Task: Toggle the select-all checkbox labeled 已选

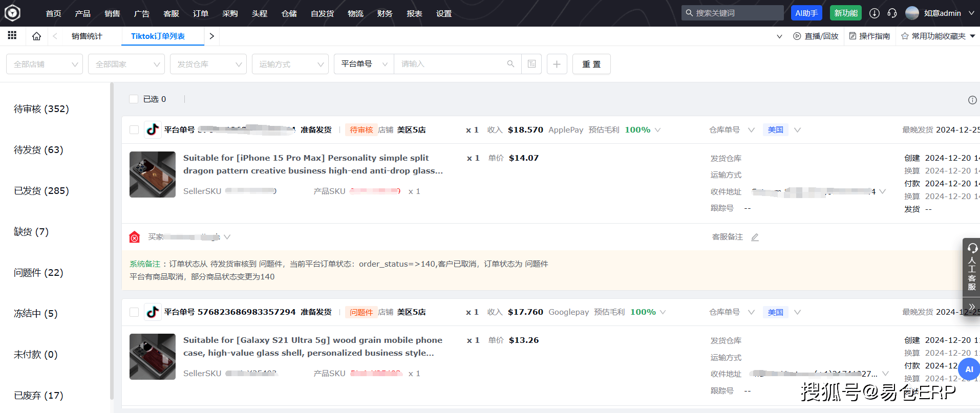Action: pyautogui.click(x=134, y=99)
